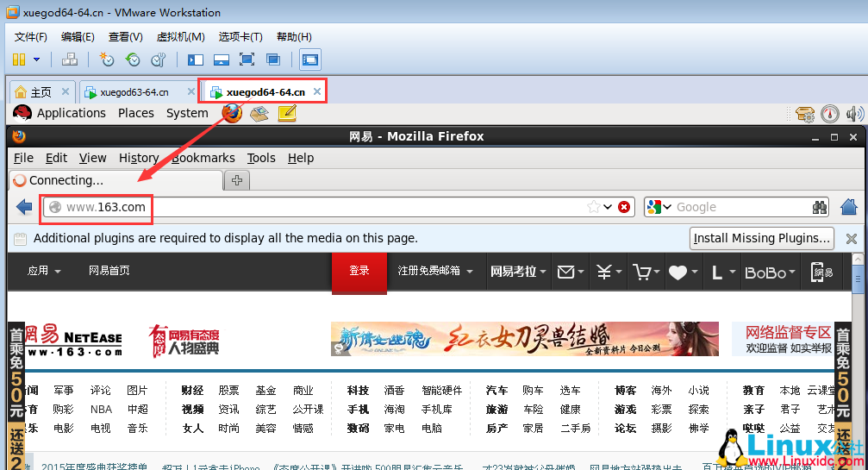Click the VMware pause virtual machine icon

[19, 60]
